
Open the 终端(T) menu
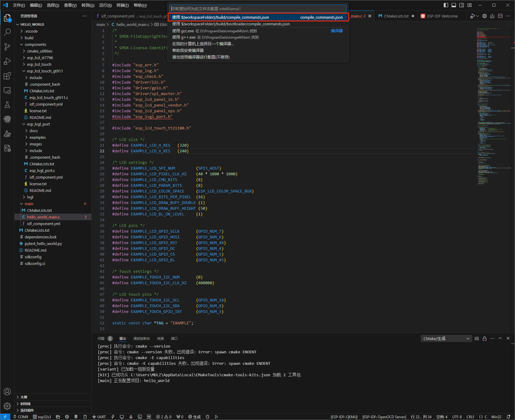[x=122, y=5]
